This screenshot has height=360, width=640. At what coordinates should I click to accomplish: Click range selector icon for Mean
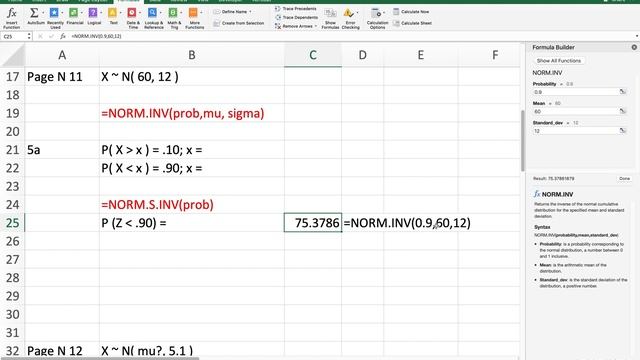point(623,111)
